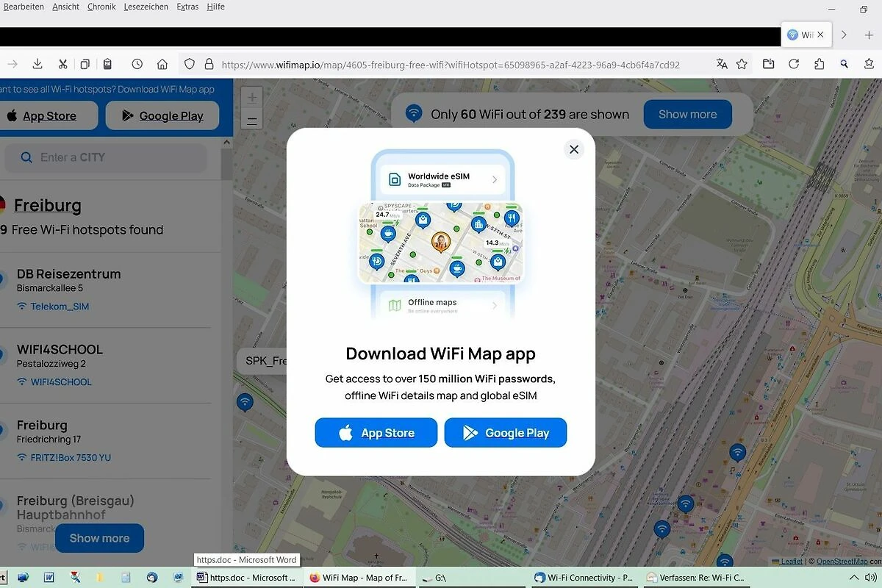Click the Word quick launch taskbar icon
This screenshot has width=882, height=588.
click(49, 578)
